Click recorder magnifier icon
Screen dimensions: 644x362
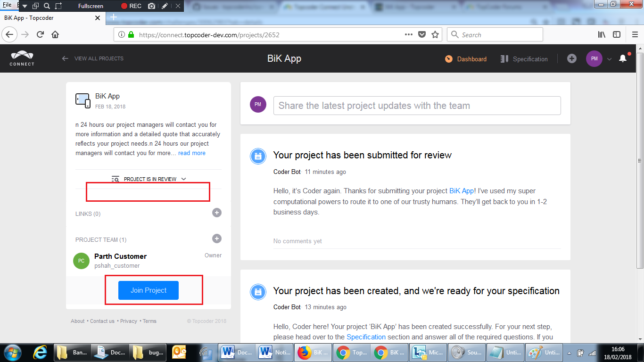pyautogui.click(x=47, y=6)
